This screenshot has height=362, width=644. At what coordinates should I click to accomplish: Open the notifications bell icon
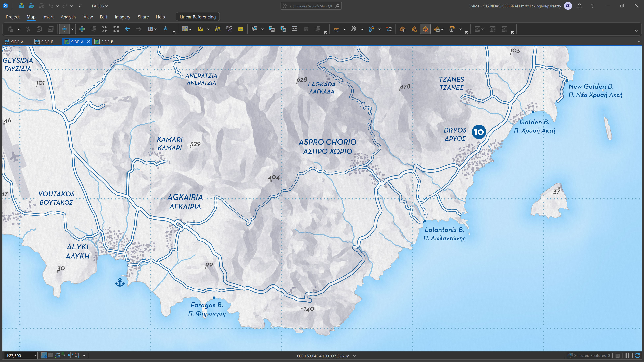point(579,6)
